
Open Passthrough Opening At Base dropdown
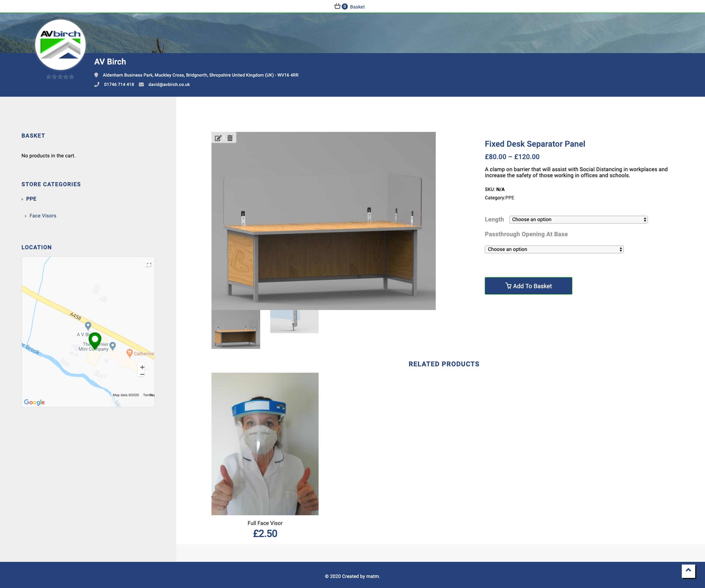[x=554, y=249]
